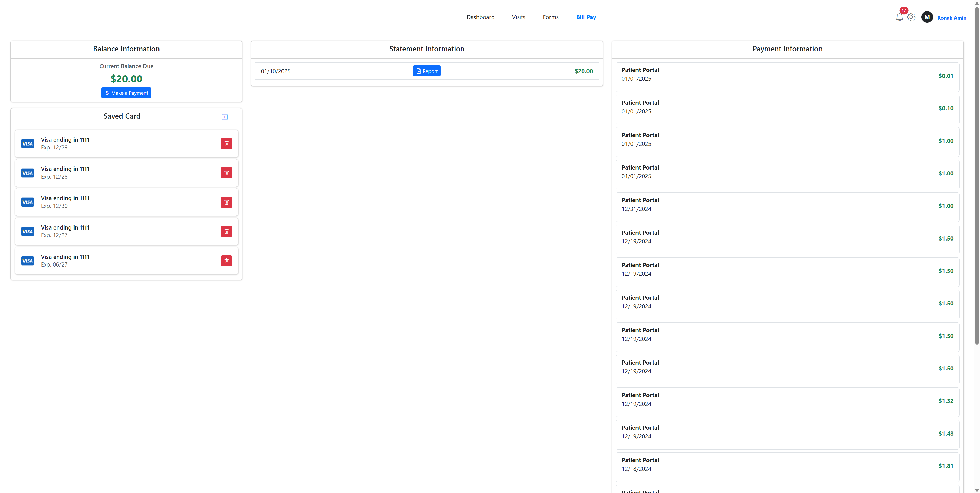The image size is (980, 493).
Task: Click the Ronak Amin profile link
Action: 951,18
